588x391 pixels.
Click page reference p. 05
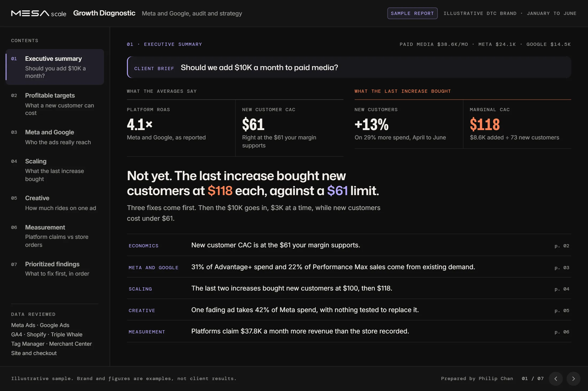pos(562,311)
